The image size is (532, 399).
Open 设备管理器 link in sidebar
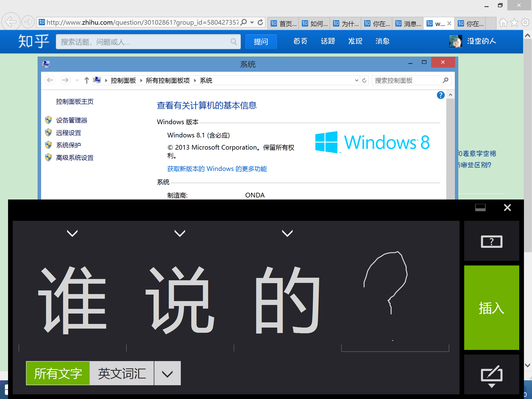pyautogui.click(x=71, y=120)
